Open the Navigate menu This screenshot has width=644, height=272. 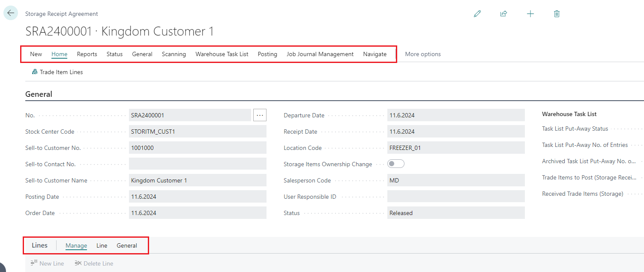374,54
